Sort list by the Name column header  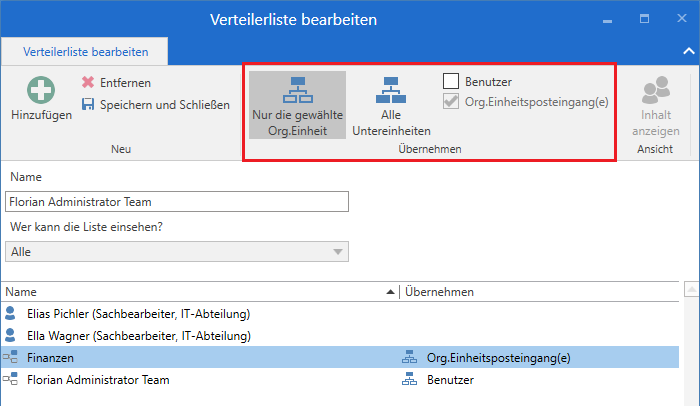click(x=200, y=291)
